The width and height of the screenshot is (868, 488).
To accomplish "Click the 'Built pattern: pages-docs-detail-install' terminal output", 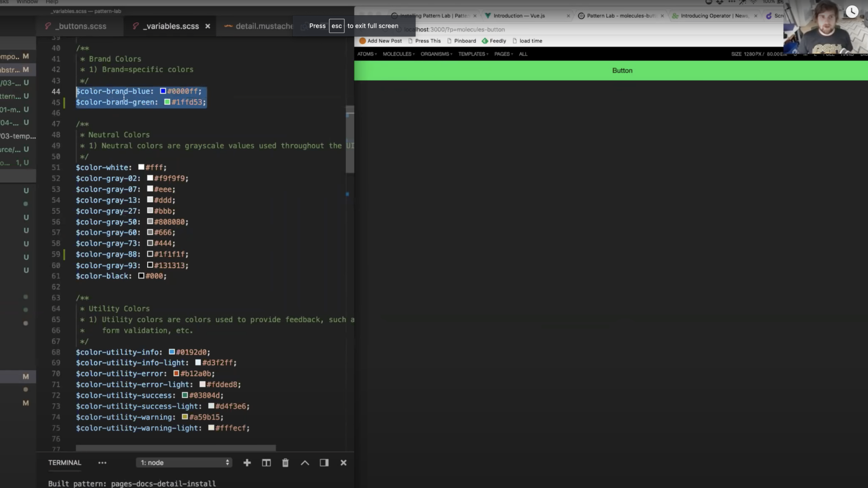I will [x=132, y=483].
